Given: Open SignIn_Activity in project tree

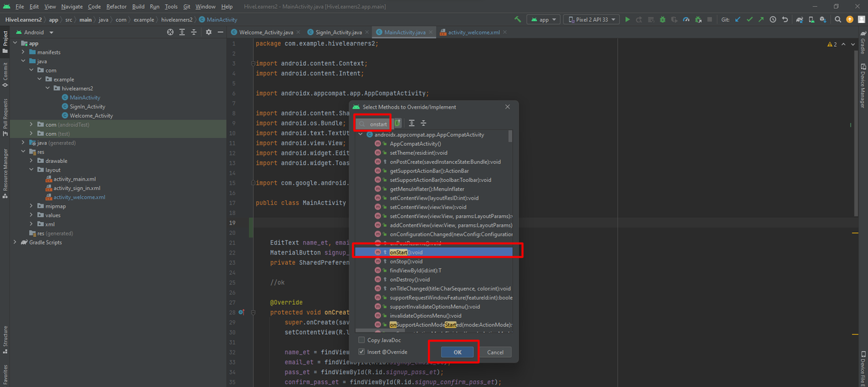Looking at the screenshot, I should point(87,107).
